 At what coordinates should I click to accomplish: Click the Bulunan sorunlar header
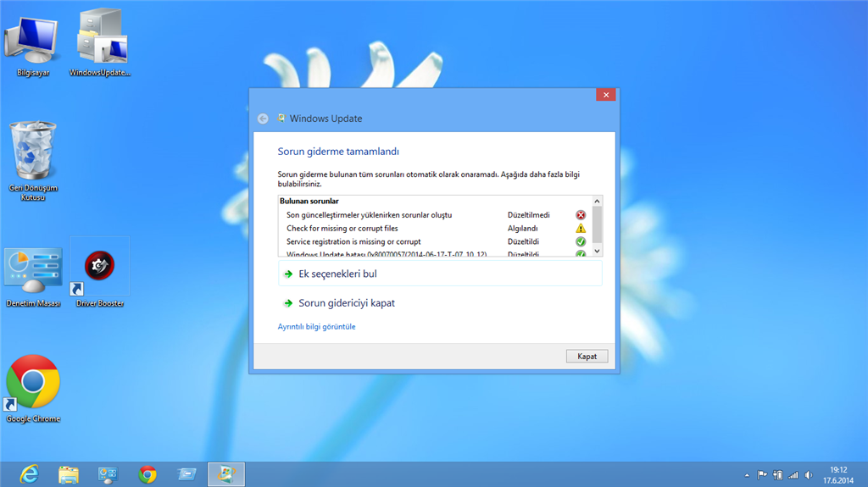[309, 201]
